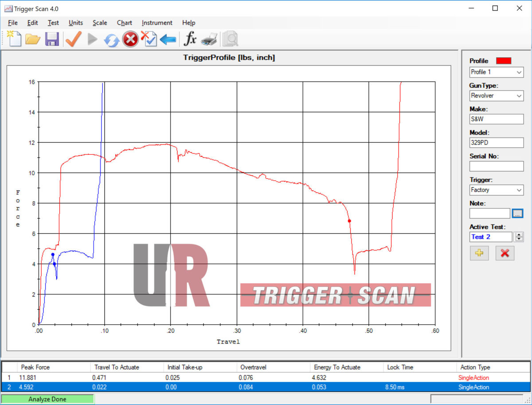This screenshot has width=532, height=405.
Task: Open a file with the folder icon
Action: (33, 39)
